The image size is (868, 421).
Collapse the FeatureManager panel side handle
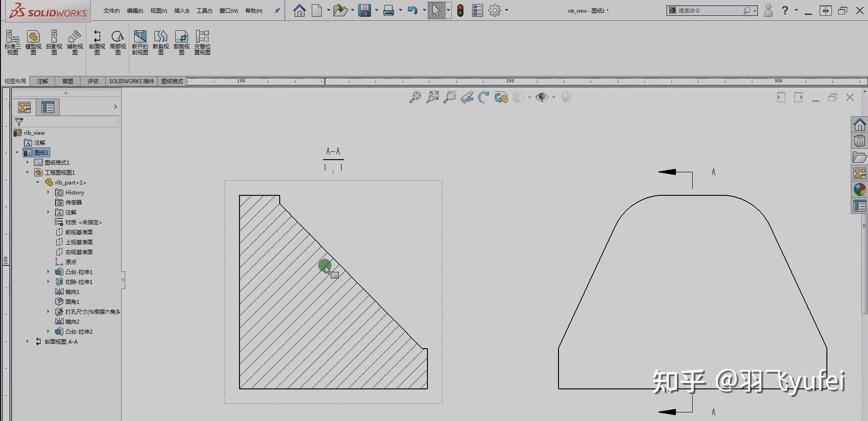point(123,280)
